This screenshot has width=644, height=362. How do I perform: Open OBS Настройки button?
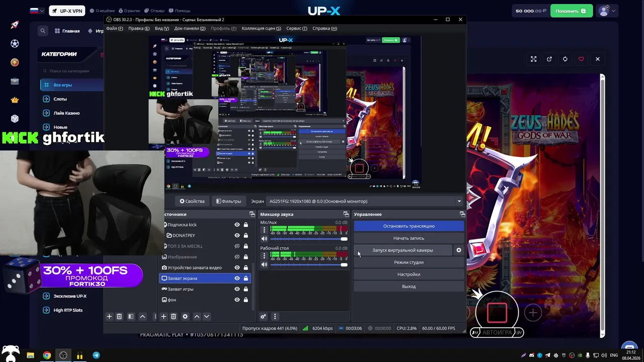[409, 274]
